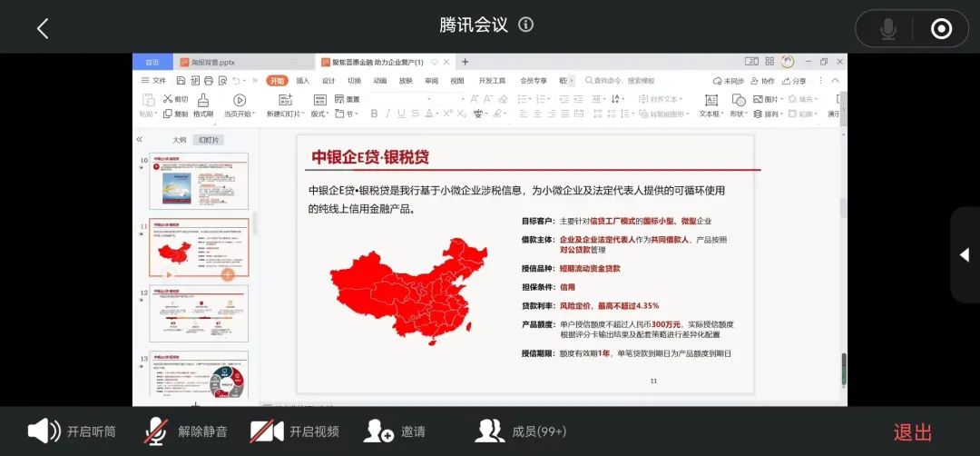The image size is (980, 456).
Task: Turn on earpiece mode (开启听筒)
Action: 72,431
